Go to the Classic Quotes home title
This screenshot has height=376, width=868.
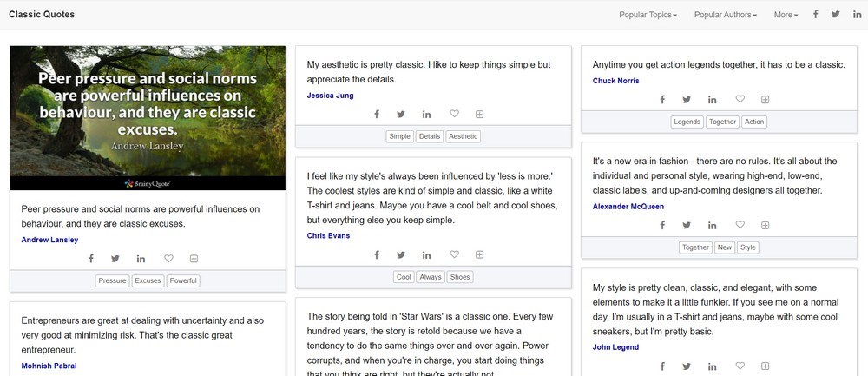tap(42, 15)
